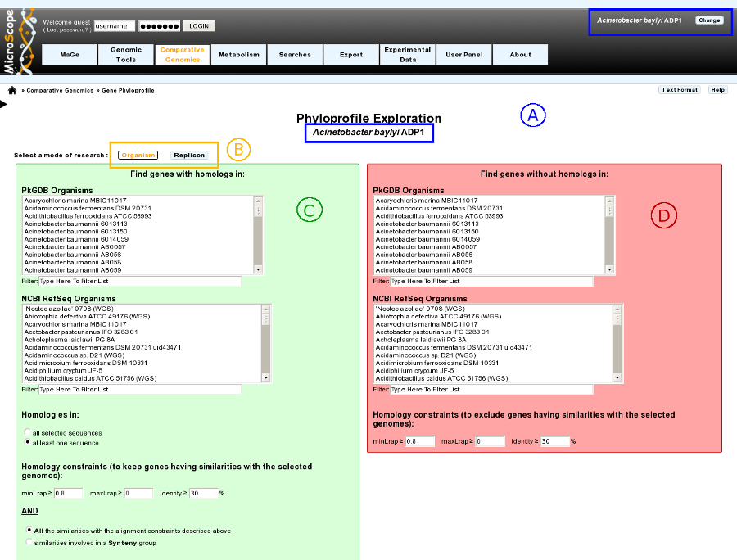Open the MaGe menu
The image size is (737, 560).
pyautogui.click(x=70, y=55)
